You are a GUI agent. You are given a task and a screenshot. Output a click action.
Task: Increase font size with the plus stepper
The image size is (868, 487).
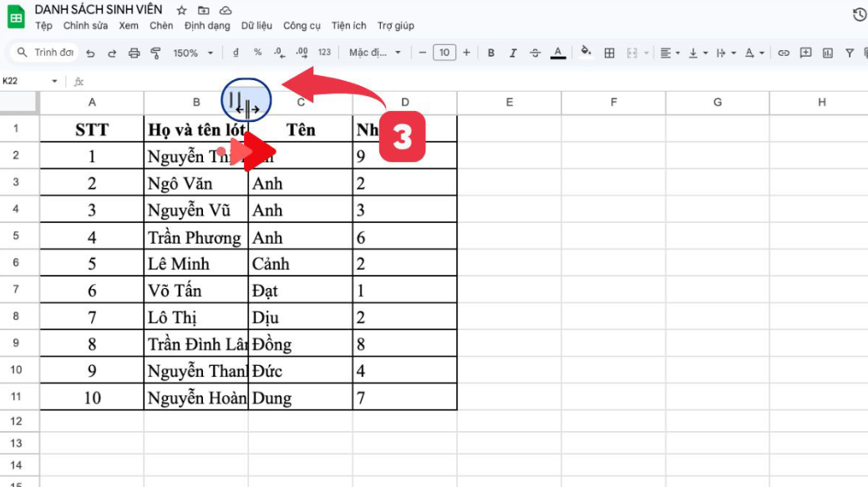coord(466,52)
